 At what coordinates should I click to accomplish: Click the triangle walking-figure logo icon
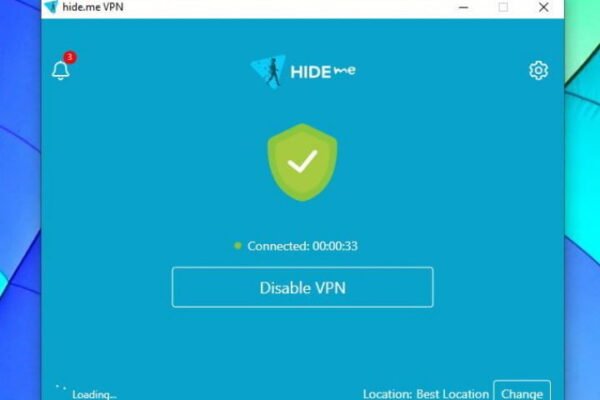pos(268,71)
